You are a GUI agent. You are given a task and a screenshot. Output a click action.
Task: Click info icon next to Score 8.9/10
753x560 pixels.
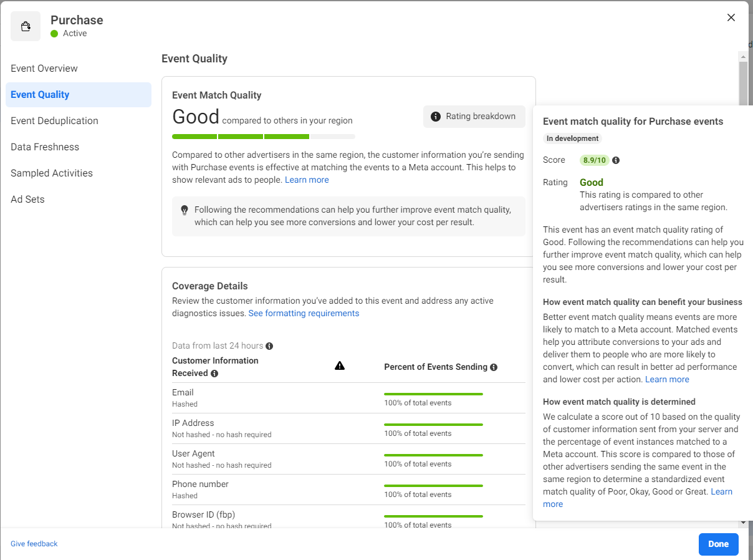[616, 160]
